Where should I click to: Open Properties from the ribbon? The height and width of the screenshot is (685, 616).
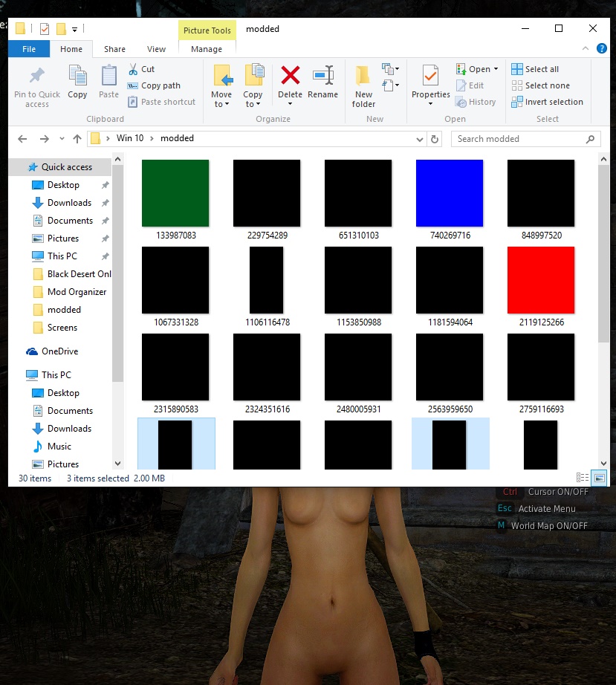pos(430,77)
